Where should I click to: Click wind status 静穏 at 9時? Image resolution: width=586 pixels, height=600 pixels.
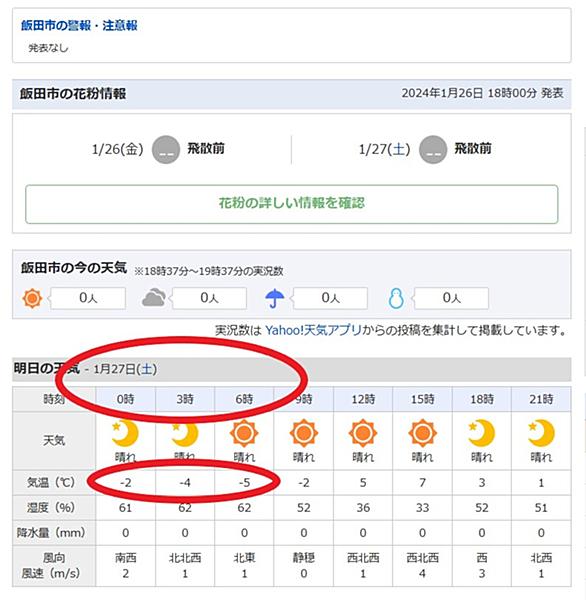304,558
